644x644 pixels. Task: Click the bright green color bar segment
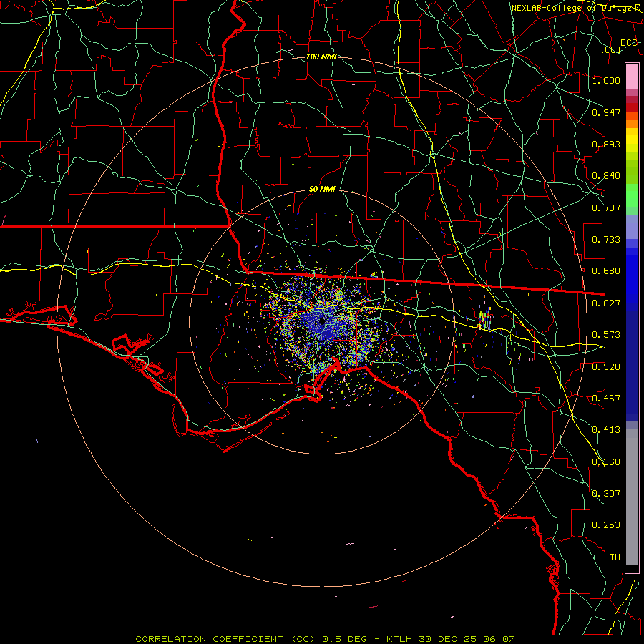click(632, 195)
